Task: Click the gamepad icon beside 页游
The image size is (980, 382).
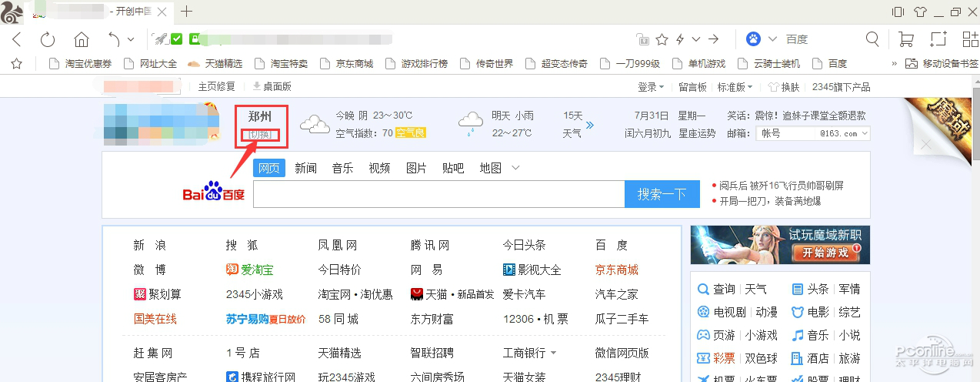Action: (702, 336)
